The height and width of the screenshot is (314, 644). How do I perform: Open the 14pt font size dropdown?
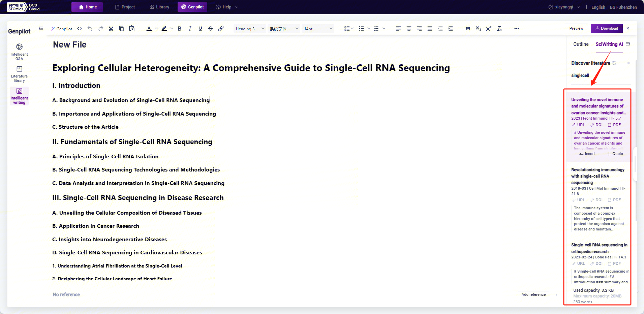318,29
